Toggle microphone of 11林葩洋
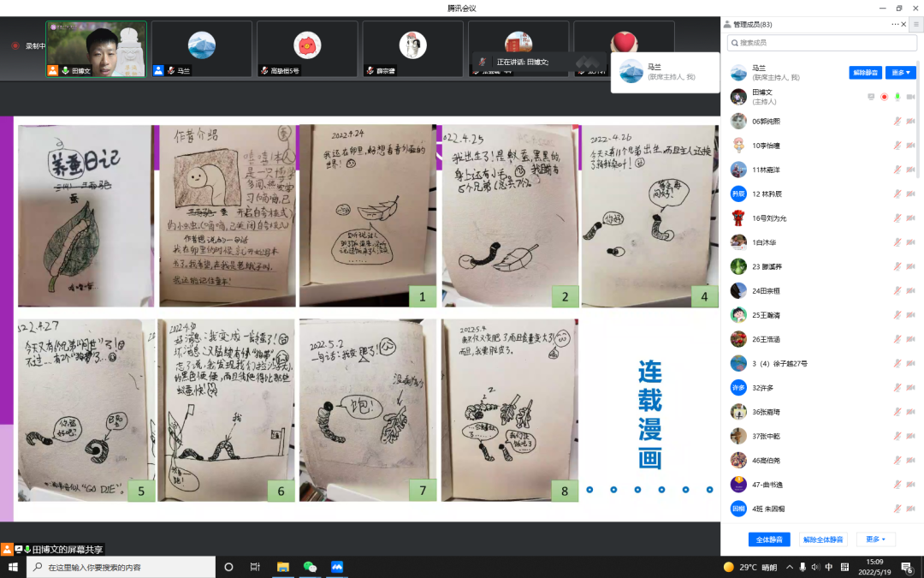The height and width of the screenshot is (578, 924). pyautogui.click(x=897, y=170)
